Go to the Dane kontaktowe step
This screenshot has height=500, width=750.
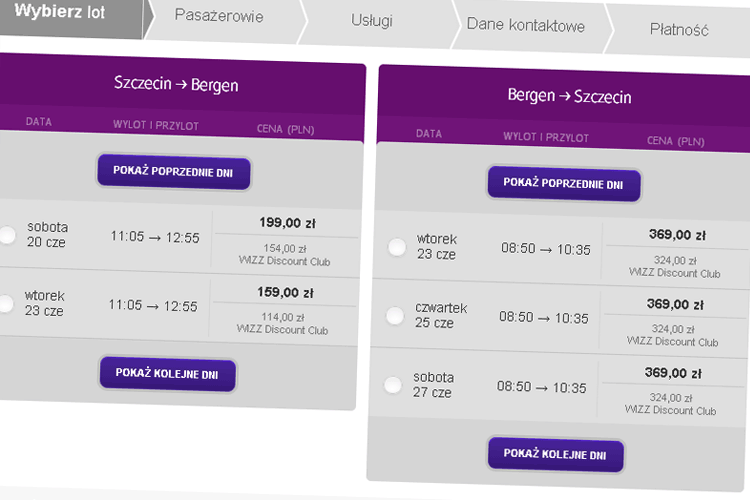[x=526, y=25]
